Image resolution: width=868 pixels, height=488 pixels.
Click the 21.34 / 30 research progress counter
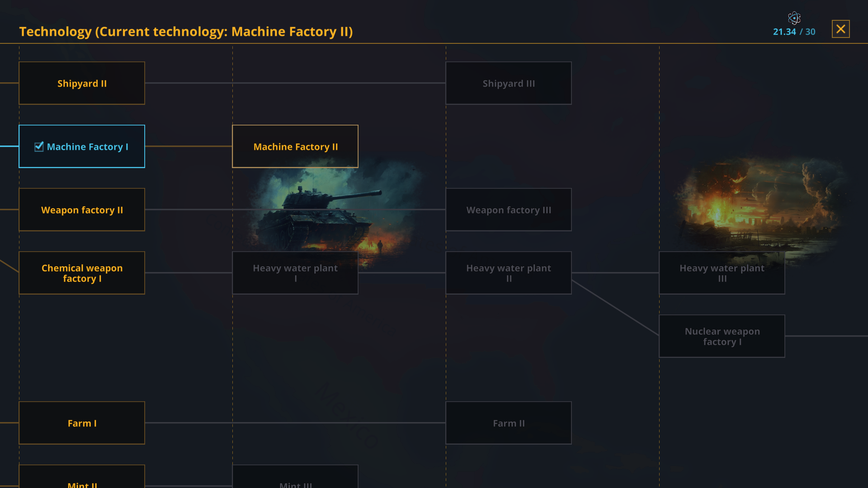794,32
